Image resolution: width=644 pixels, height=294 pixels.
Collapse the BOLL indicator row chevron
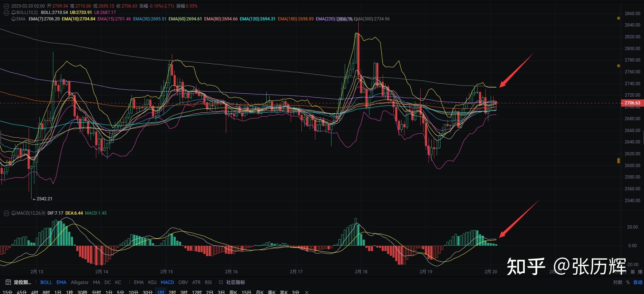(6, 13)
